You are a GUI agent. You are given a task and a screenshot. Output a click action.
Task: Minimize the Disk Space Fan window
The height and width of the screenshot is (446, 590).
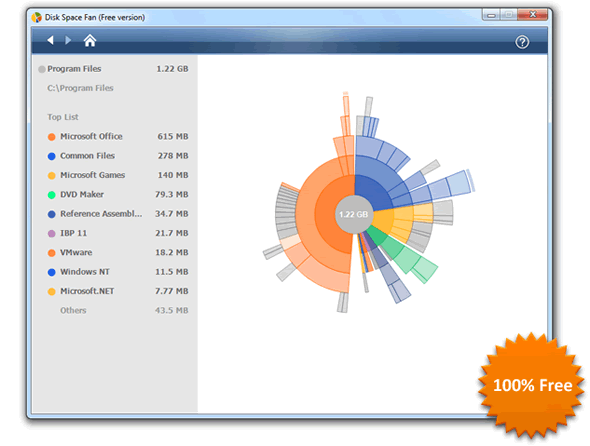pyautogui.click(x=491, y=15)
